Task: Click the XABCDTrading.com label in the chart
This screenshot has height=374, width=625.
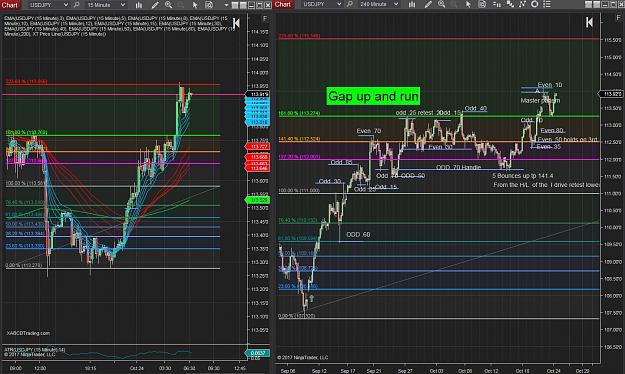Action: pos(28,333)
